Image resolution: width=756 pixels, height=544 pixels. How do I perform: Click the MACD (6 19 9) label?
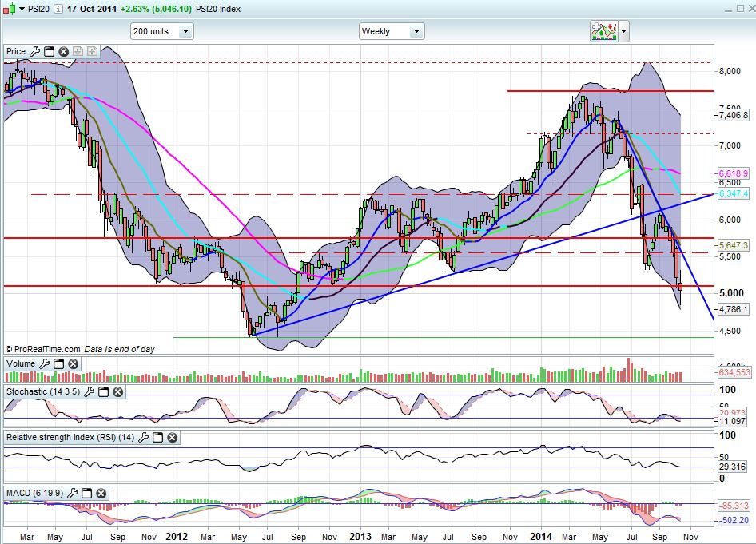click(34, 493)
